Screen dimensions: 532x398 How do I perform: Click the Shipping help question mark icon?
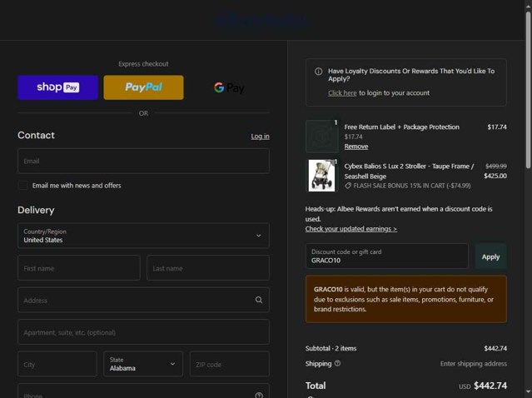337,363
